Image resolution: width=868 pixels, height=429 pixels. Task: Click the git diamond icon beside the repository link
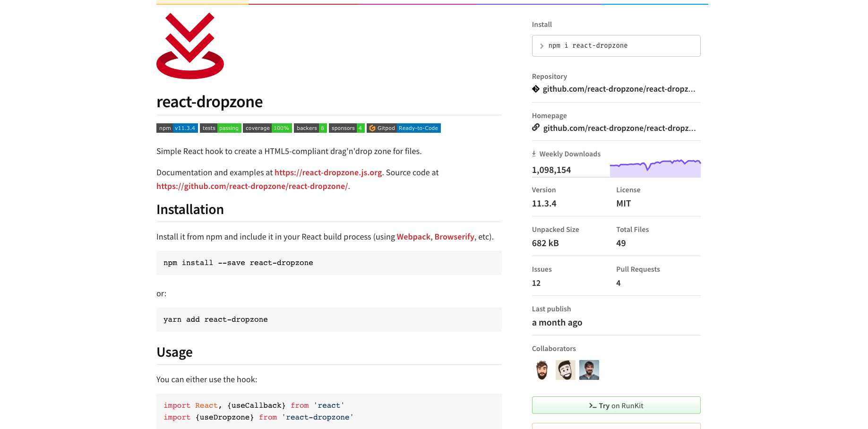536,89
